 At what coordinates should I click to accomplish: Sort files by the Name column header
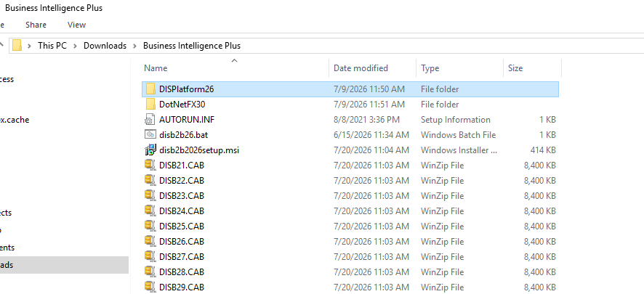pyautogui.click(x=236, y=68)
